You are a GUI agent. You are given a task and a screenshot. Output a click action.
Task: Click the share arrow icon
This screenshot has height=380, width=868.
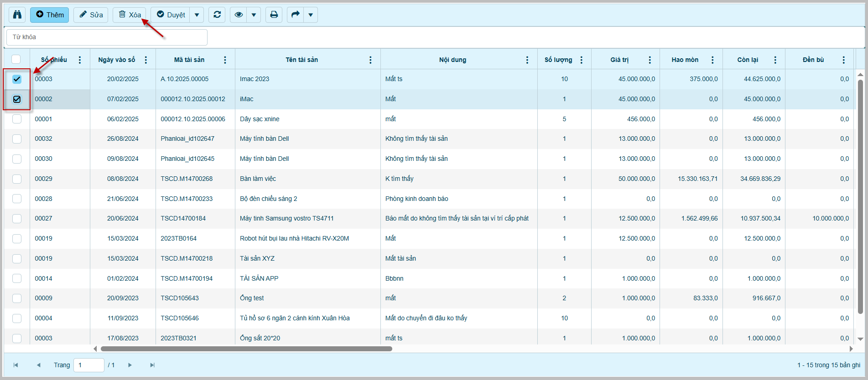pyautogui.click(x=295, y=15)
